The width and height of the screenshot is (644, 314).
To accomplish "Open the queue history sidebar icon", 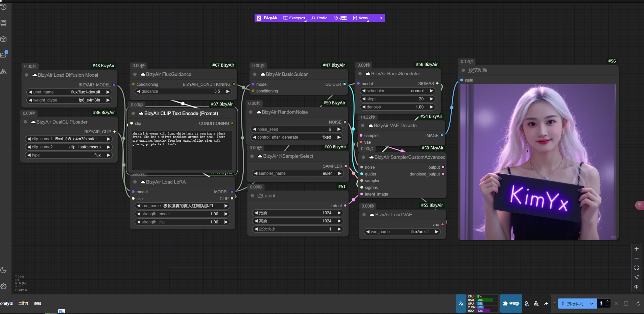I will (x=3, y=7).
